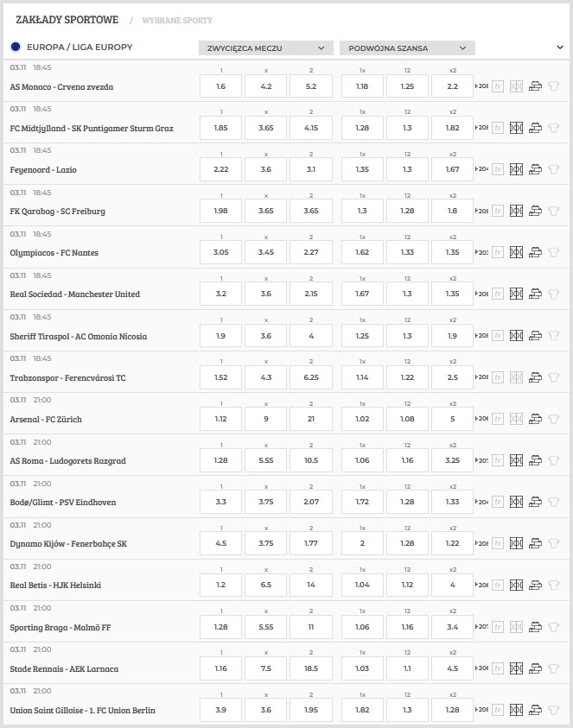Image resolution: width=573 pixels, height=728 pixels.
Task: Click odds 2.15 for Manchester United to win
Action: (x=311, y=294)
